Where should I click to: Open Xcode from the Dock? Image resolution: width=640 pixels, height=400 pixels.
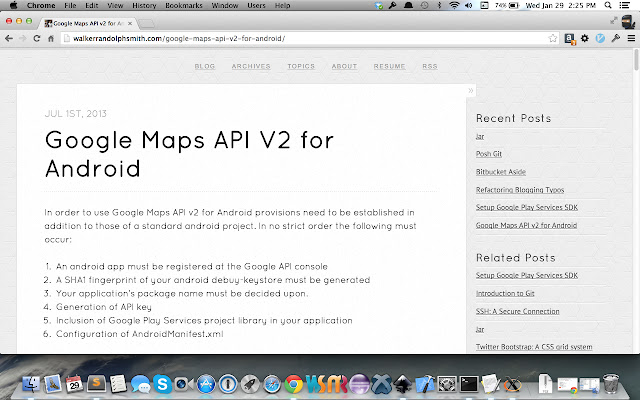pyautogui.click(x=425, y=384)
